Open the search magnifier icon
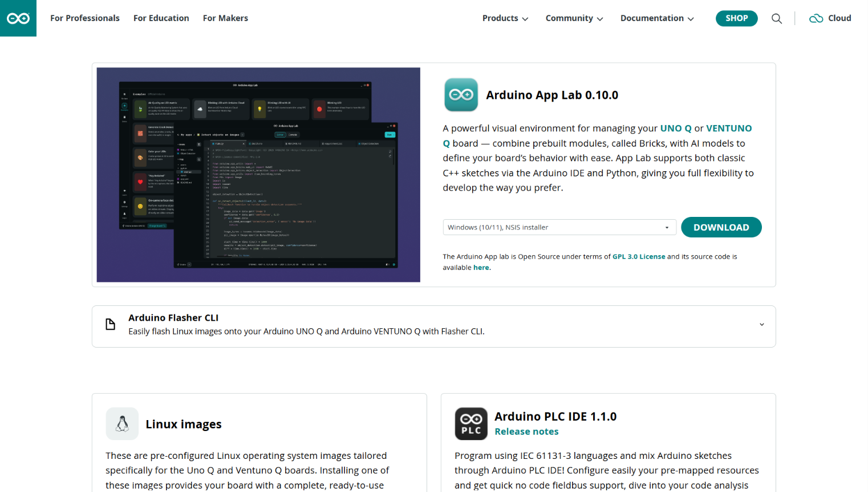The height and width of the screenshot is (492, 868). 777,18
